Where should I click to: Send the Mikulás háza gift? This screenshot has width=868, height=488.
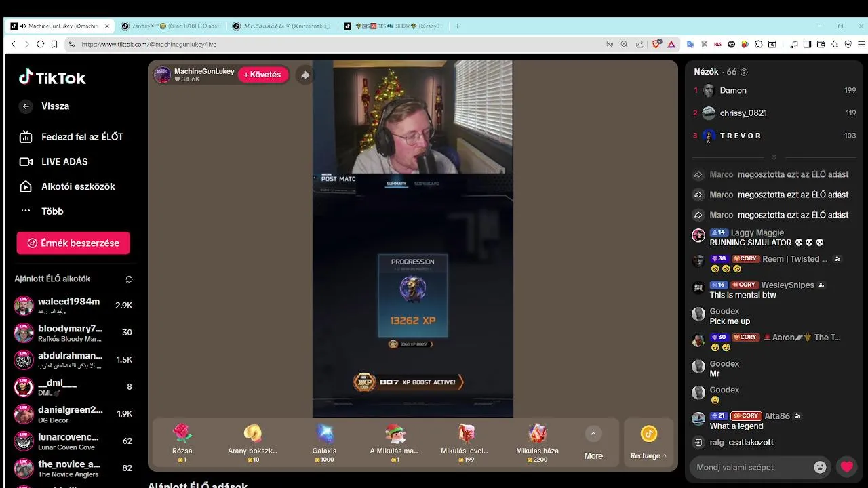(x=537, y=443)
